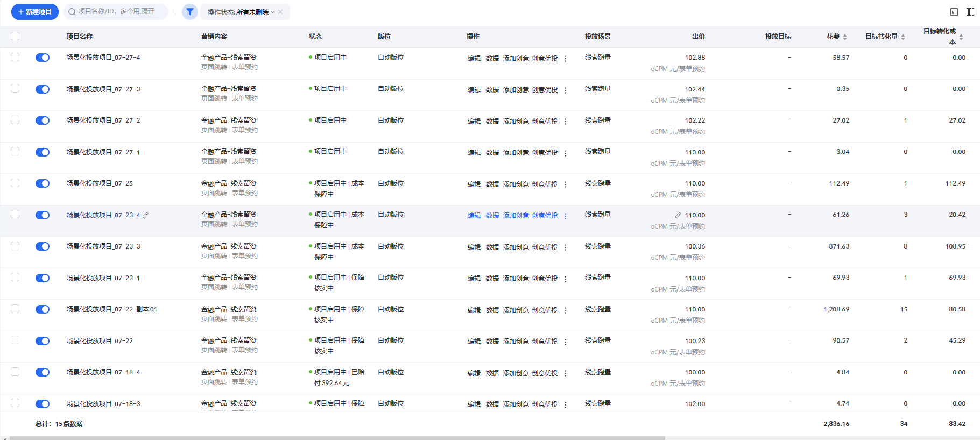Disable the 场景化投放项目_07-25 project switch
The image size is (980, 440).
click(x=43, y=183)
